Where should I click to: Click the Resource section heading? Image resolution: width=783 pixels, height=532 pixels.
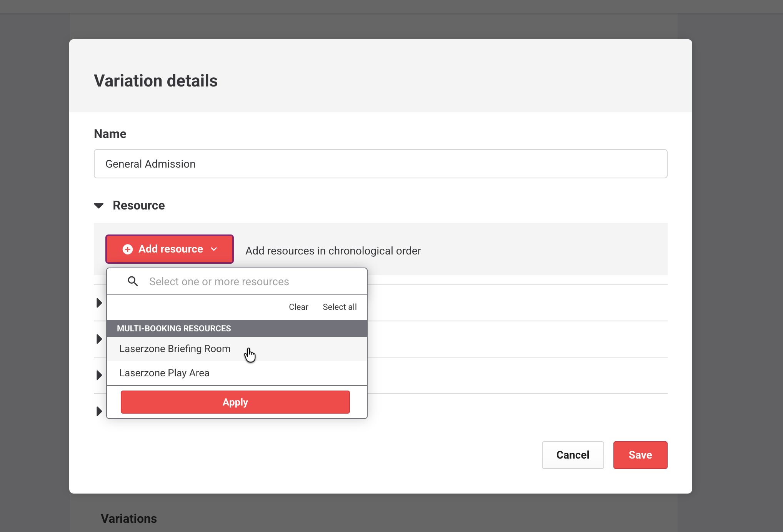click(x=138, y=206)
